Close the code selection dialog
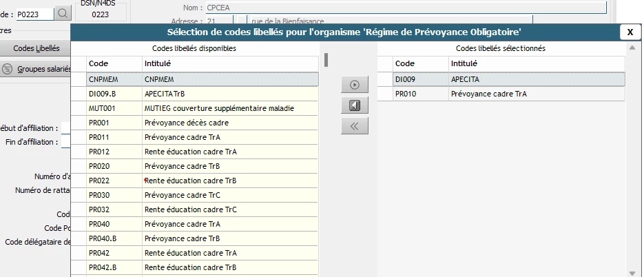This screenshot has width=644, height=277. [x=630, y=32]
